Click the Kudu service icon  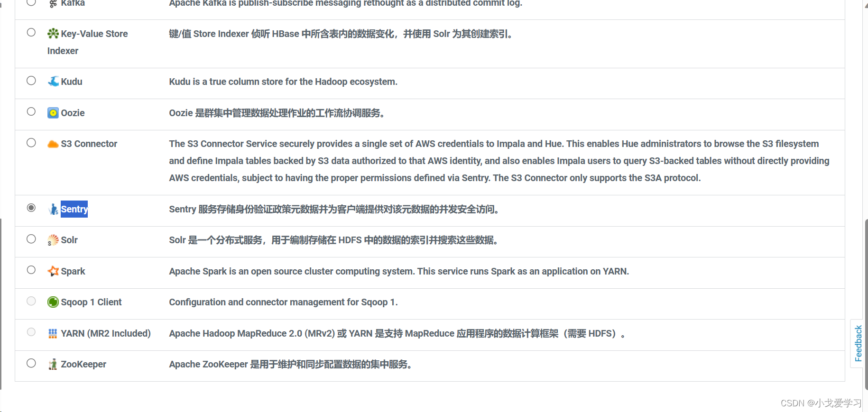pyautogui.click(x=53, y=82)
